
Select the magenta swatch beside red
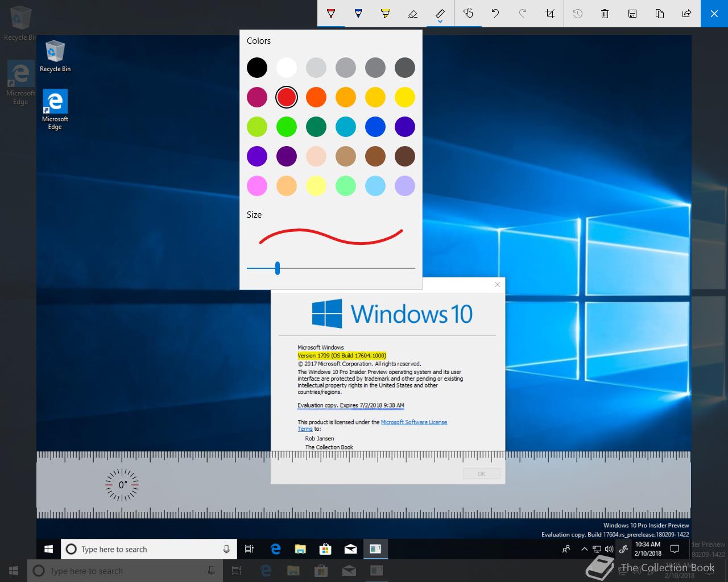pos(257,97)
